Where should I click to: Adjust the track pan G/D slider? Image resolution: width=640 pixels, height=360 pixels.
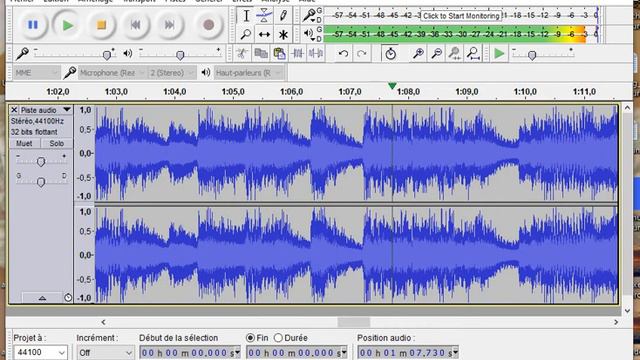click(x=40, y=182)
